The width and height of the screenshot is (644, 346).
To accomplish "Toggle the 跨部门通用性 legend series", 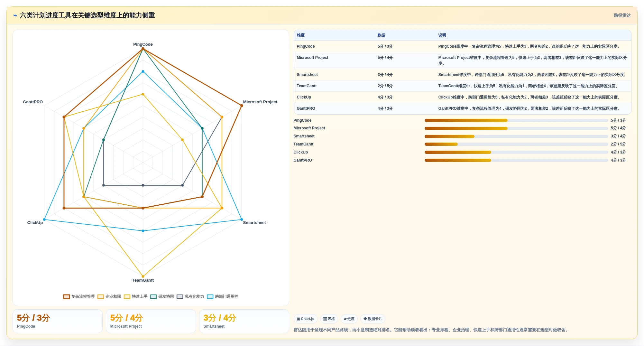I will click(223, 296).
